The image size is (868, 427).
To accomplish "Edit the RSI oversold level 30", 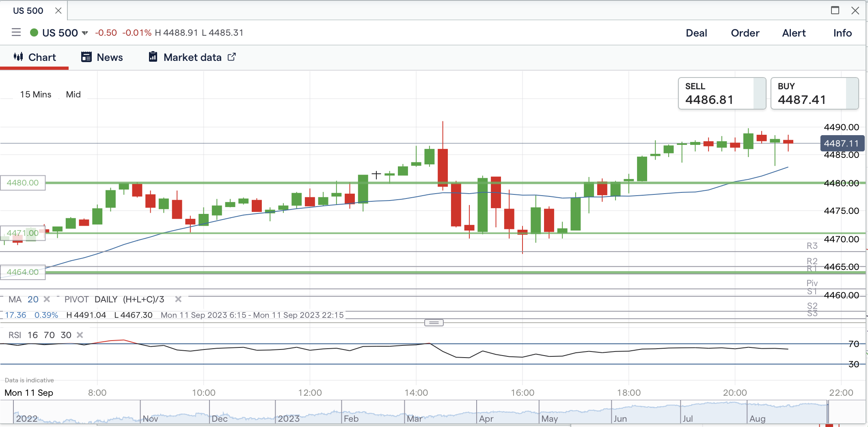I will (x=66, y=335).
